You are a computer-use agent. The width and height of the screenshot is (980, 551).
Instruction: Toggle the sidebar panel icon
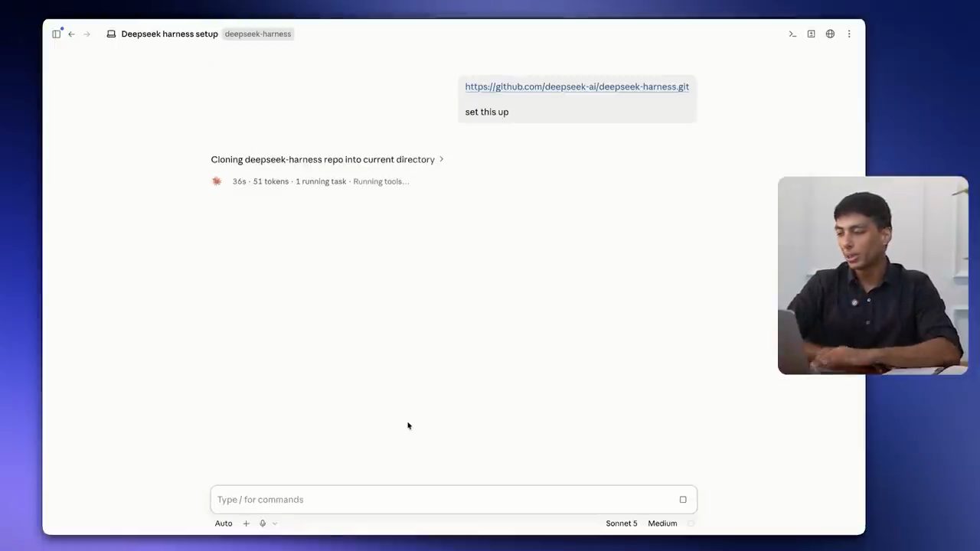(x=57, y=34)
